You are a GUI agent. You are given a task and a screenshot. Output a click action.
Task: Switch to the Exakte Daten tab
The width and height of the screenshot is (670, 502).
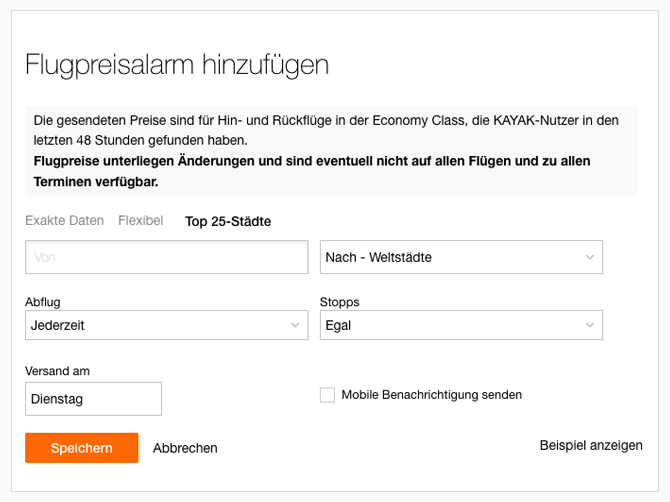click(64, 220)
